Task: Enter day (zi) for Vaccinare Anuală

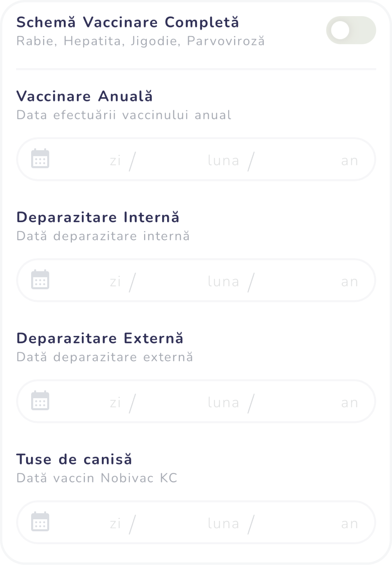Action: (x=115, y=161)
